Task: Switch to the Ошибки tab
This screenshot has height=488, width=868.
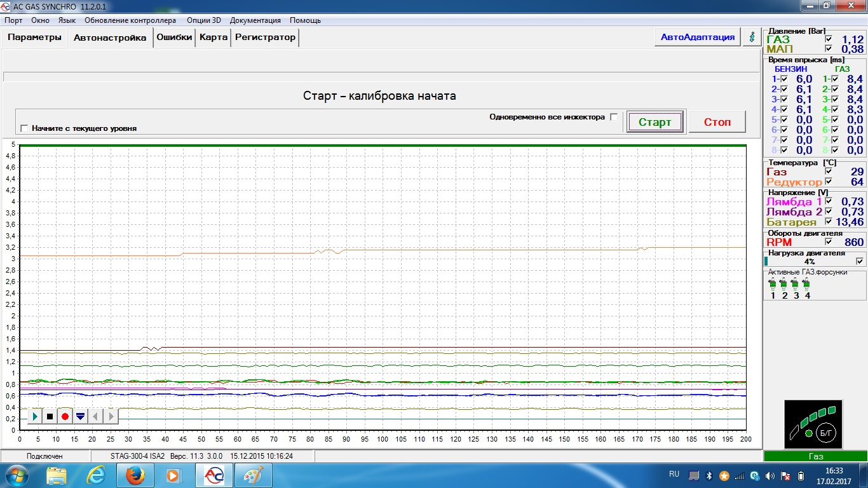Action: click(x=174, y=37)
